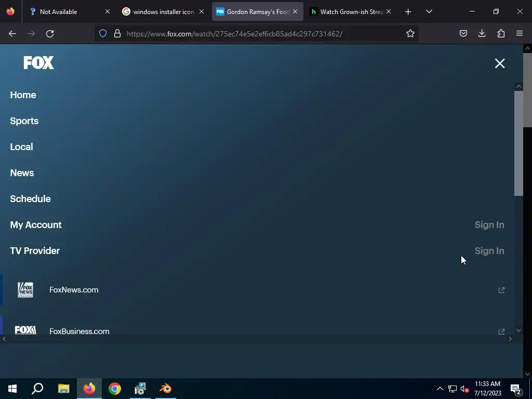The image size is (532, 399).
Task: Open a new browser tab
Action: pos(408,12)
